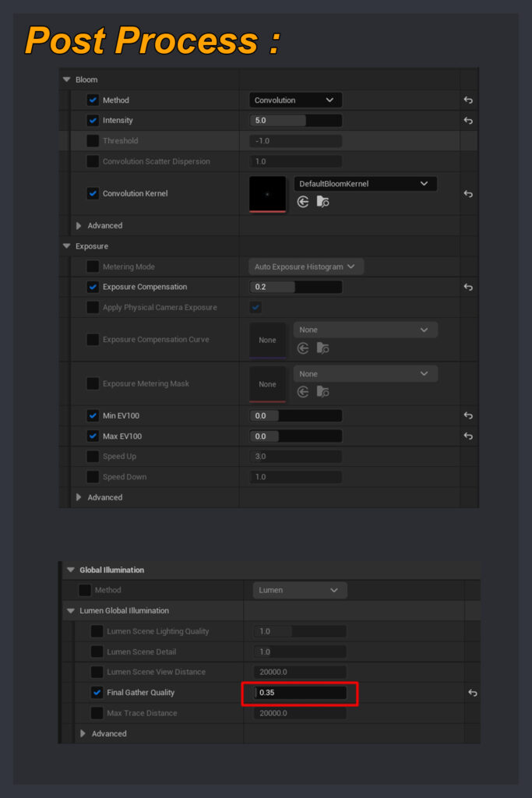532x798 pixels.
Task: Click the Convolution Kernel thumbnail preview
Action: click(x=267, y=194)
